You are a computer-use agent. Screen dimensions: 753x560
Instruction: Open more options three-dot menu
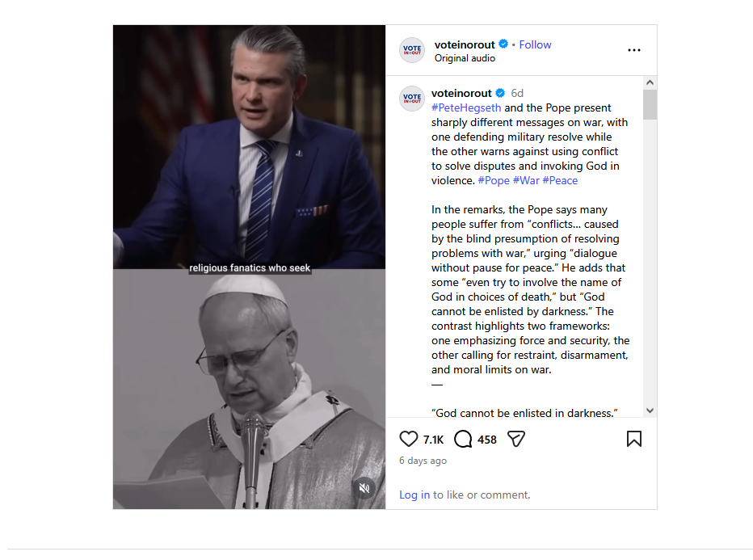634,50
